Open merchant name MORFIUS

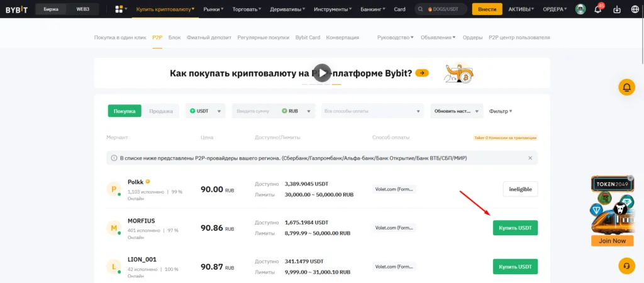click(142, 221)
